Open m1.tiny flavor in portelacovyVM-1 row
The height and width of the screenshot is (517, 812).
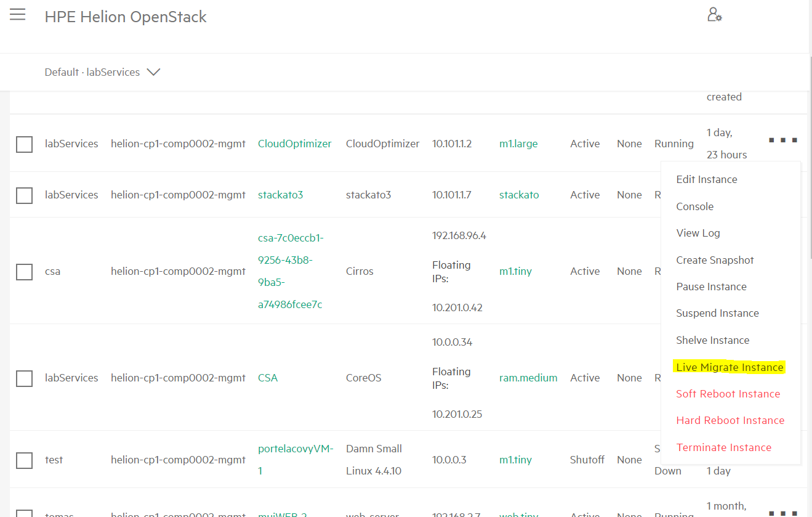(515, 460)
